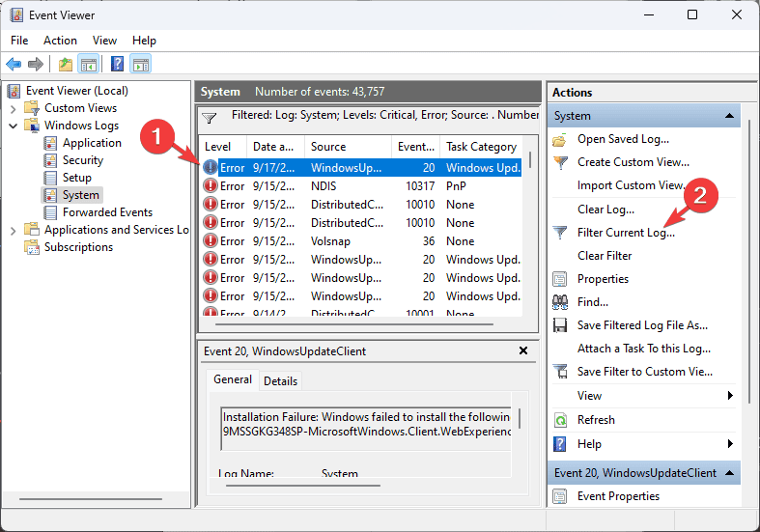Viewport: 760px width, 532px height.
Task: Click the Event Properties icon
Action: 560,496
